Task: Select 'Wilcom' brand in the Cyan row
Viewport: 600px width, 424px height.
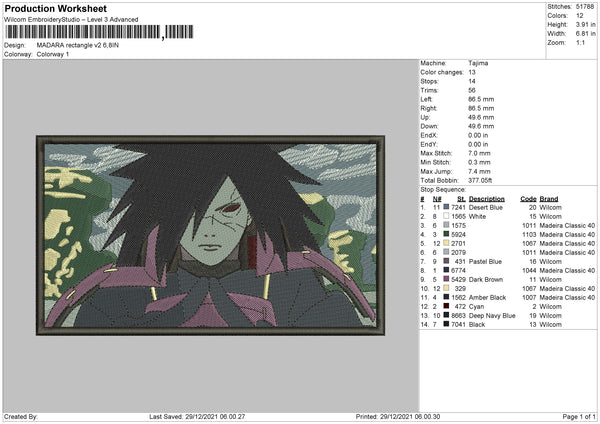Action: pos(551,306)
